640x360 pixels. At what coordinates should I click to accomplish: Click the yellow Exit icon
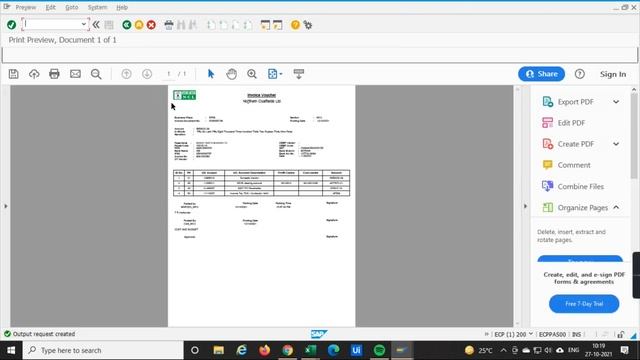[x=139, y=25]
